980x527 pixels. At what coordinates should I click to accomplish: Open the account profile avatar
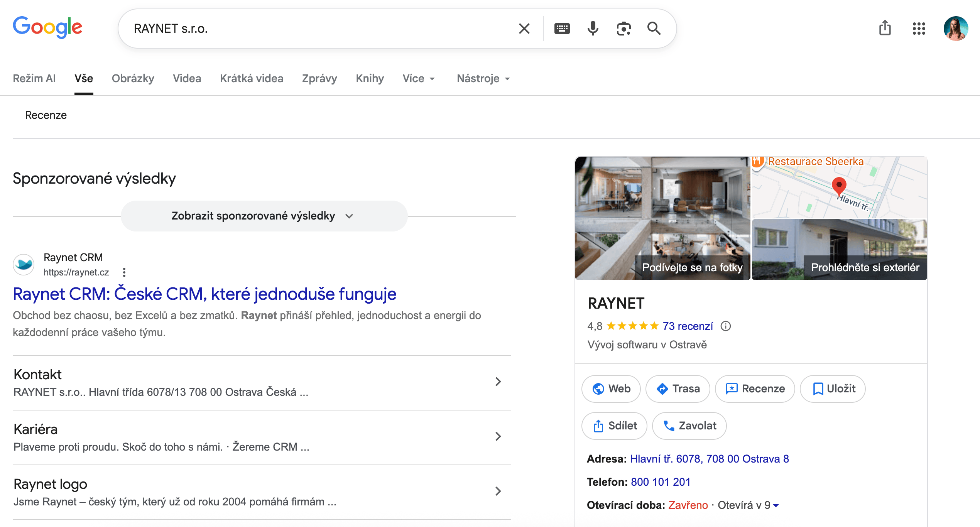[956, 29]
